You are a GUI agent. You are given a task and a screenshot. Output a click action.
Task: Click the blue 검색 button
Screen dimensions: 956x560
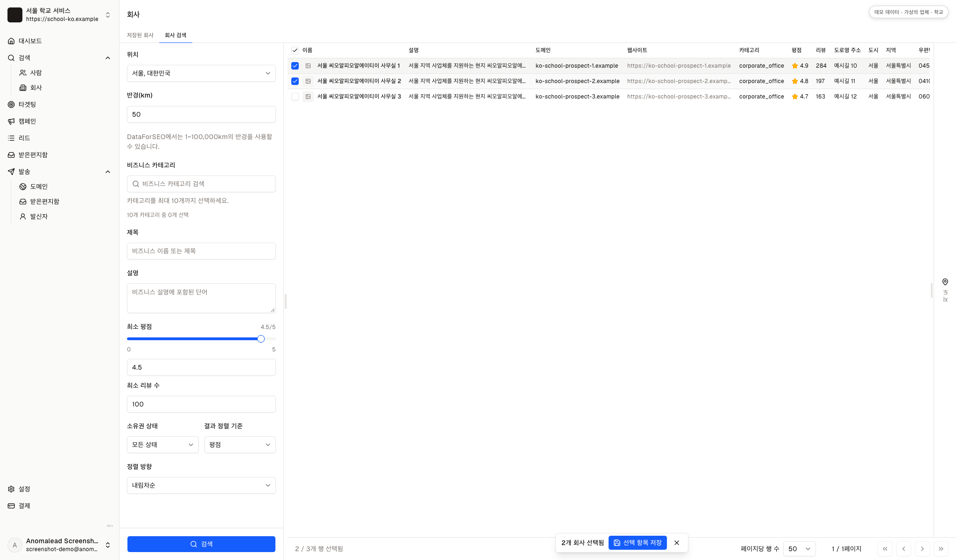pyautogui.click(x=201, y=544)
